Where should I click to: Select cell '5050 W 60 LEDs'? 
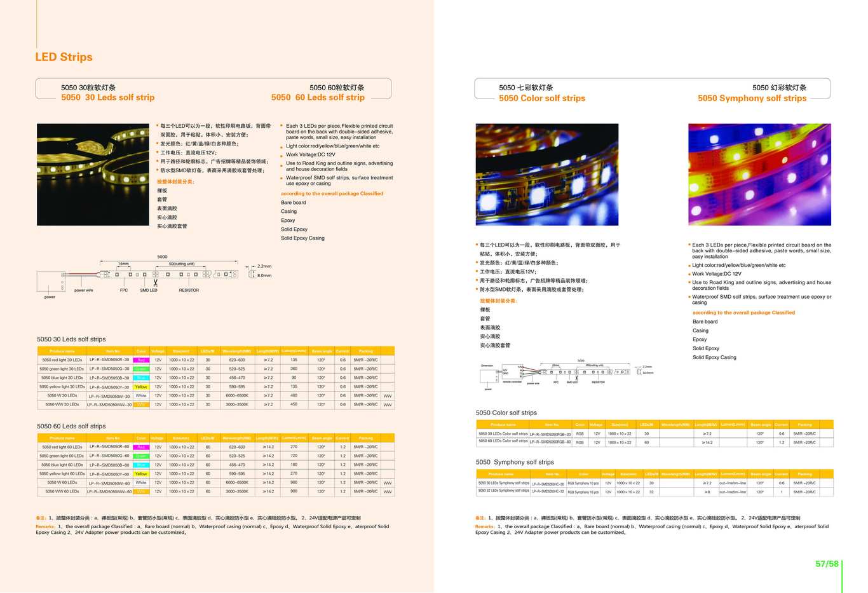(62, 482)
